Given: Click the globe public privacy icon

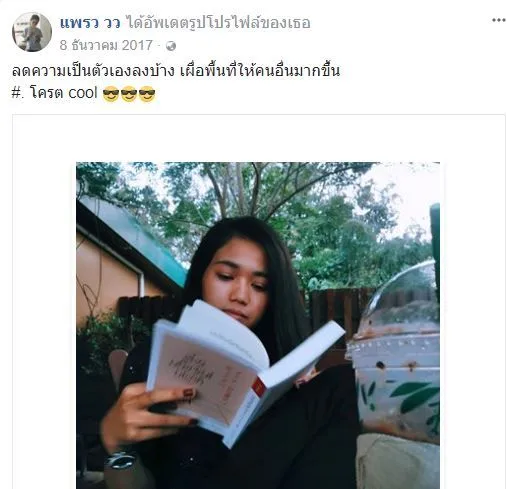Looking at the screenshot, I should (171, 46).
